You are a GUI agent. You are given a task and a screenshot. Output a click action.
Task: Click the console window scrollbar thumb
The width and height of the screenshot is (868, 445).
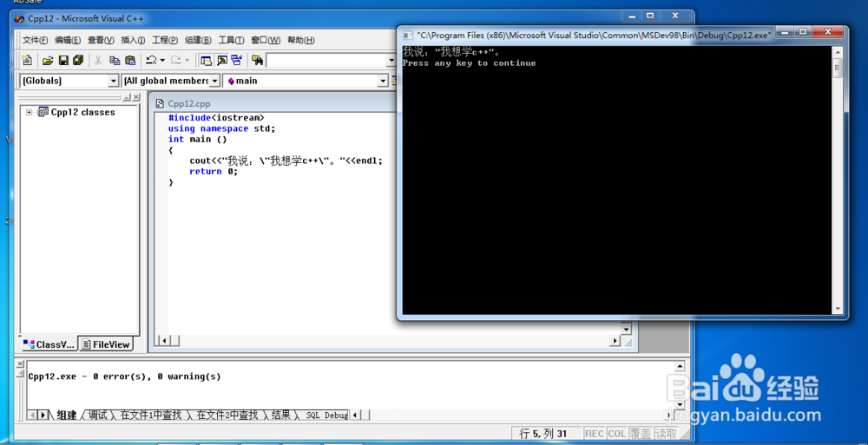pos(838,68)
